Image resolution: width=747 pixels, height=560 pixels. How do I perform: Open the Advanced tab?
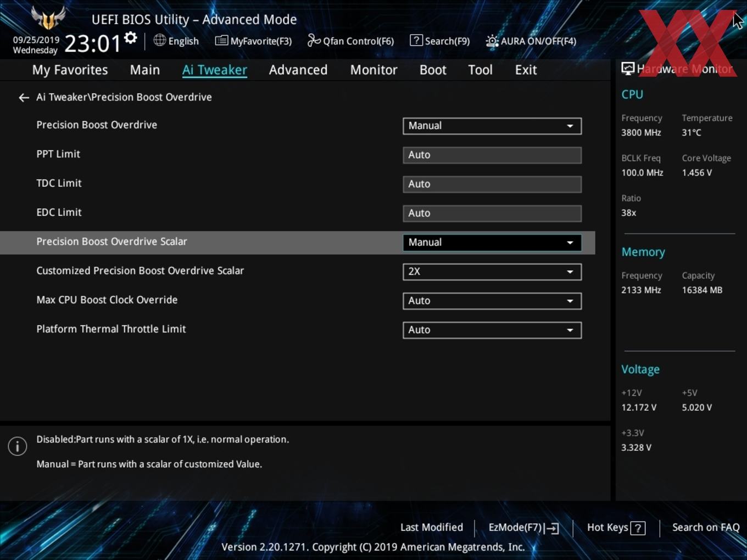coord(298,70)
